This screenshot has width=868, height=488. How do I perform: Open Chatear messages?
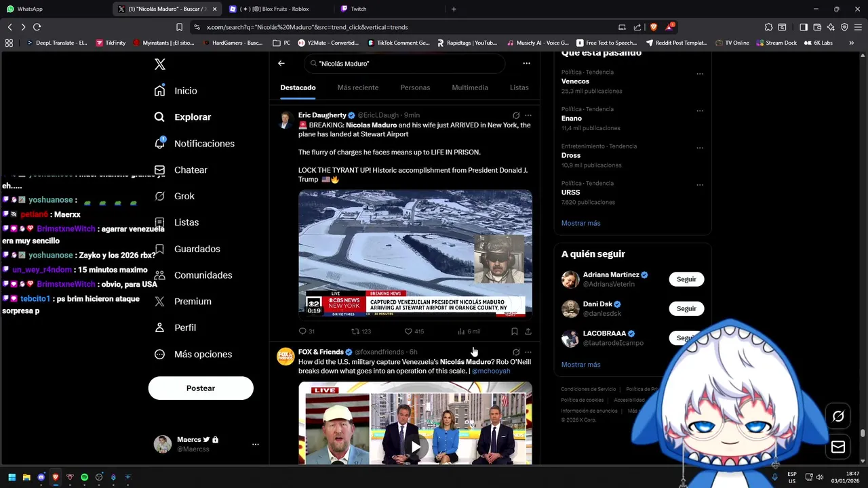(180, 170)
